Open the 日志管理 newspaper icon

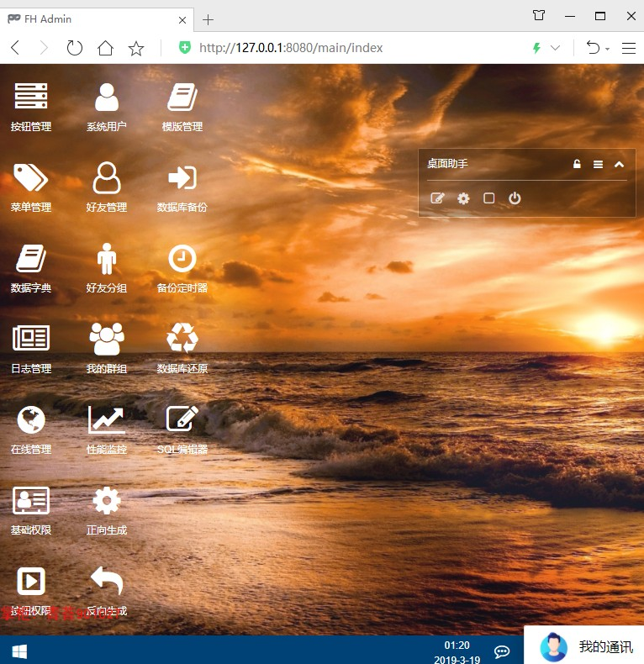point(31,338)
